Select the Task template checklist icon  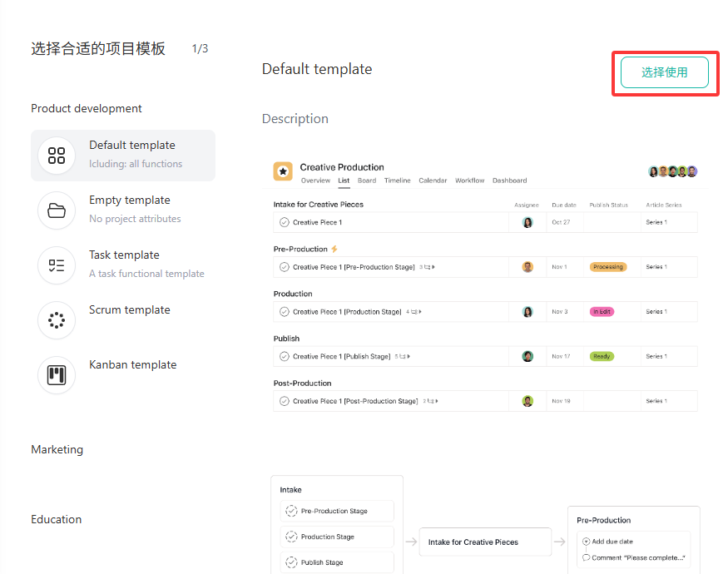point(57,265)
